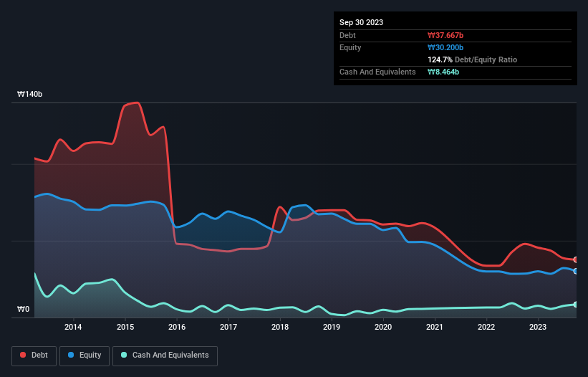The height and width of the screenshot is (377, 588).
Task: Click the 124.7% Debt/Equity Ratio text
Action: [x=472, y=59]
